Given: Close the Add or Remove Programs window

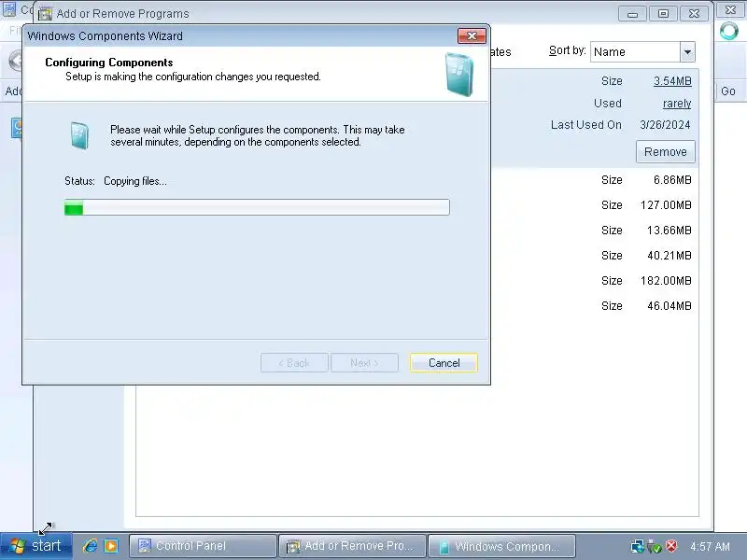Looking at the screenshot, I should click(694, 14).
